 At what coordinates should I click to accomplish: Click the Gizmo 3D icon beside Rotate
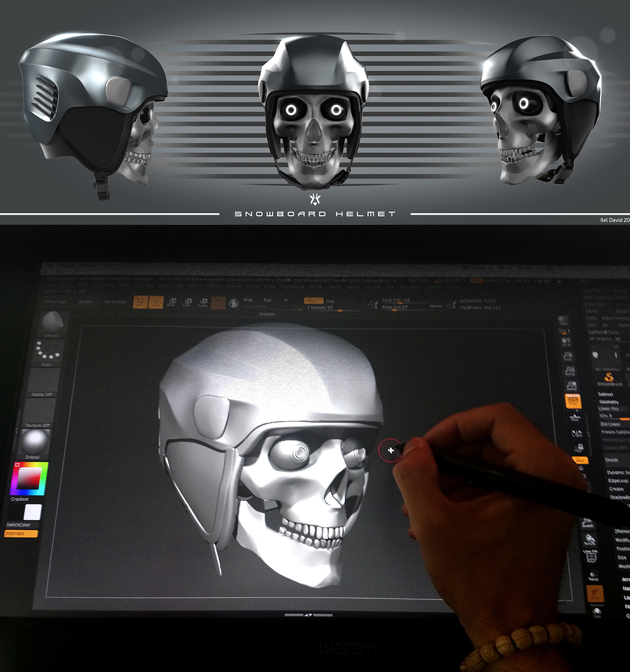[x=218, y=302]
